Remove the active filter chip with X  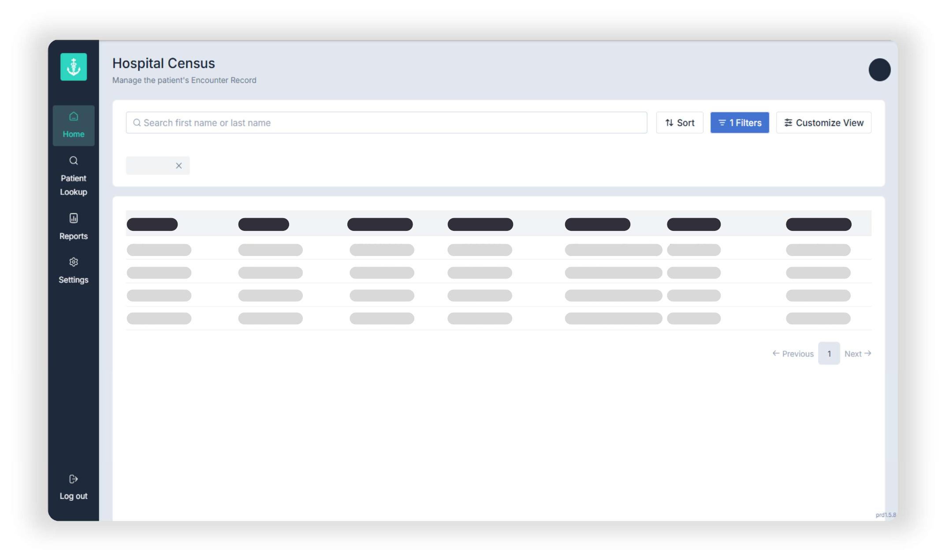click(179, 166)
